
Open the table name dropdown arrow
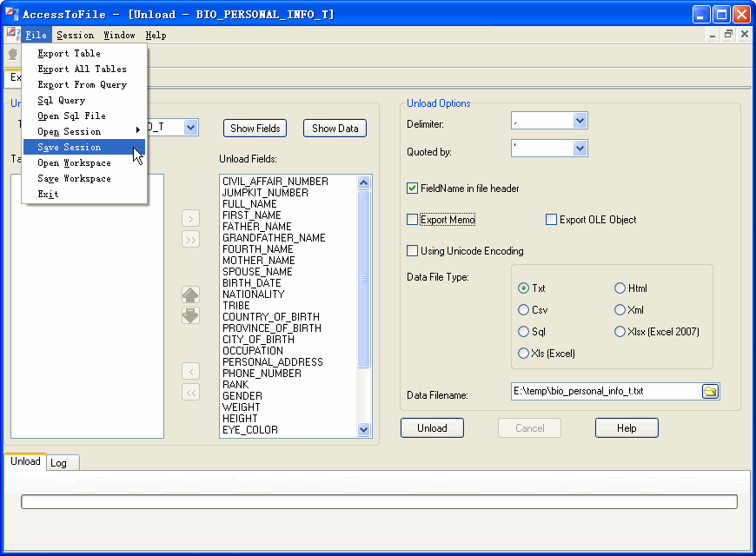click(191, 128)
